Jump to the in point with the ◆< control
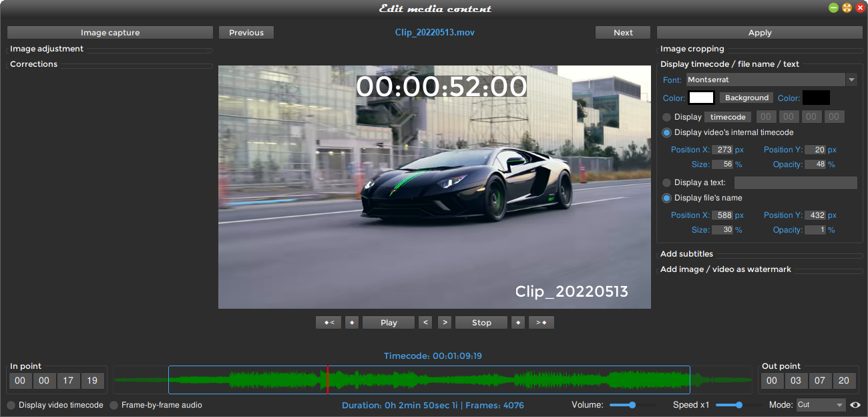Screen dimensions: 868x417 click(328, 322)
